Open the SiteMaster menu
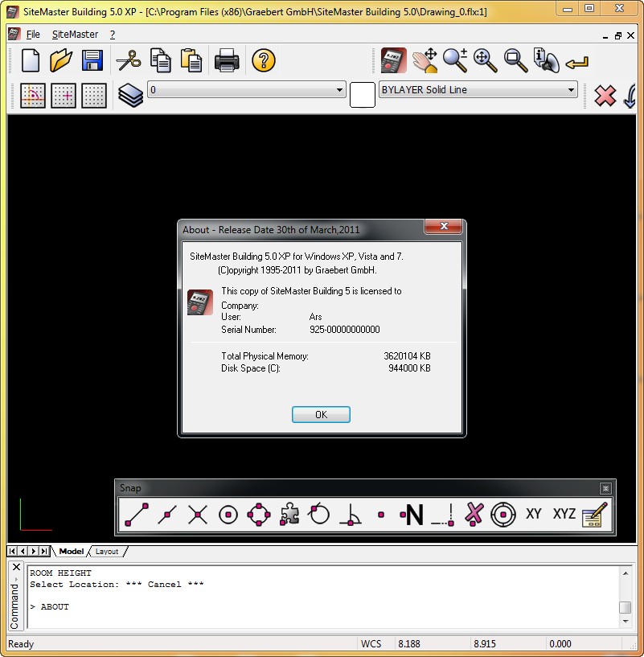 75,35
